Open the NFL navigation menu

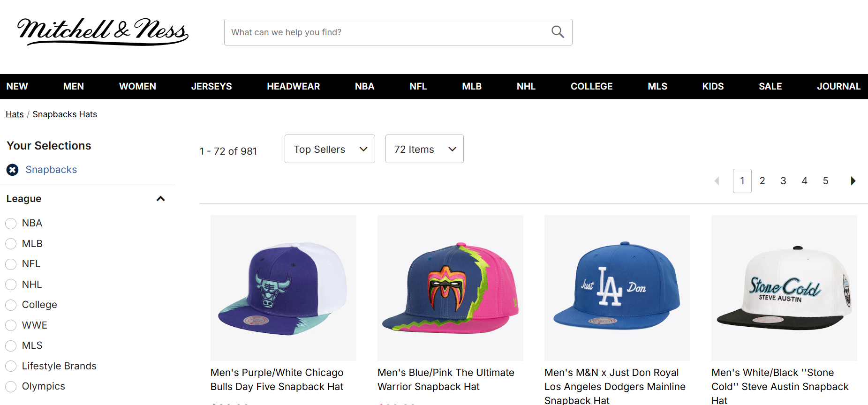pyautogui.click(x=418, y=86)
